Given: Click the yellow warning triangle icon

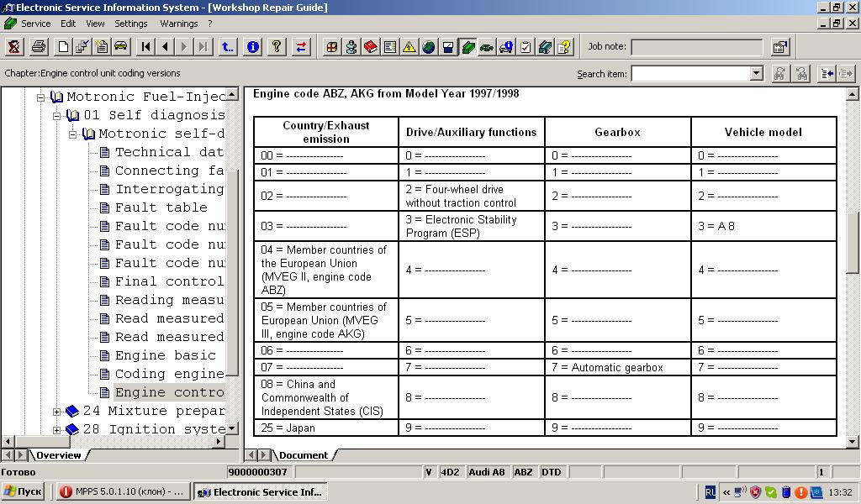Looking at the screenshot, I should (x=409, y=47).
